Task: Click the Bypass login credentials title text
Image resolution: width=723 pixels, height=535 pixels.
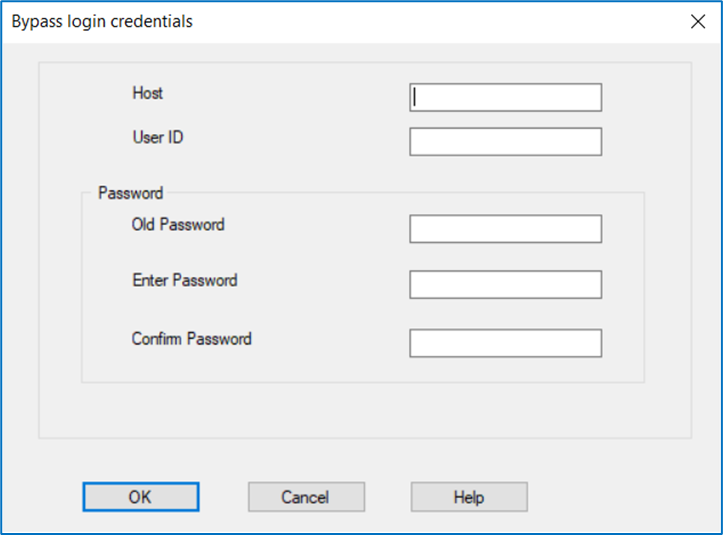Action: pyautogui.click(x=102, y=21)
